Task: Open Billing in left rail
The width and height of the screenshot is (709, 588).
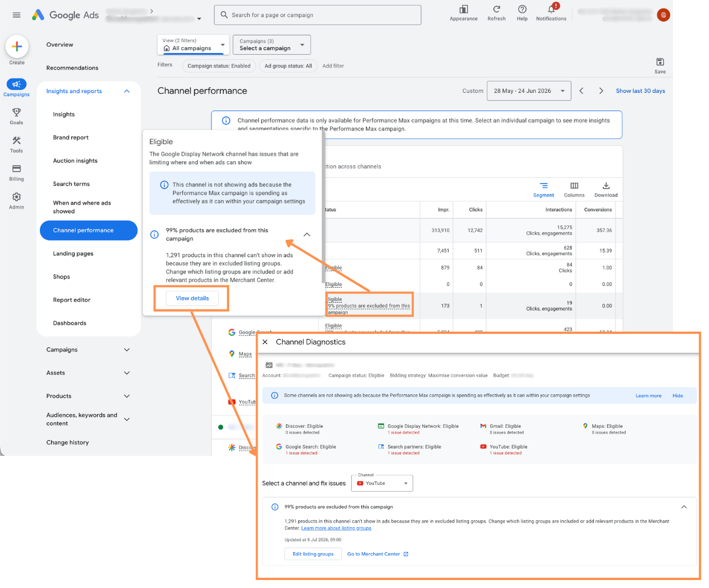Action: pos(17,173)
